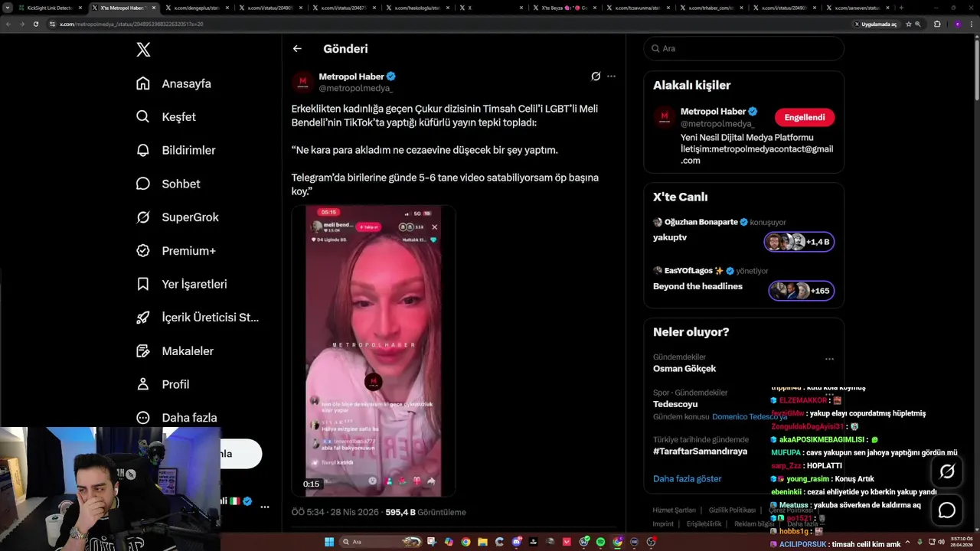
Task: Click Daha fazla göster link
Action: tap(687, 479)
